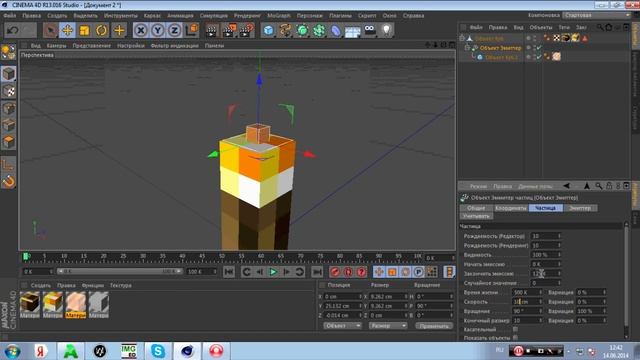
Task: Switch to the Общие attribute tab
Action: [476, 208]
